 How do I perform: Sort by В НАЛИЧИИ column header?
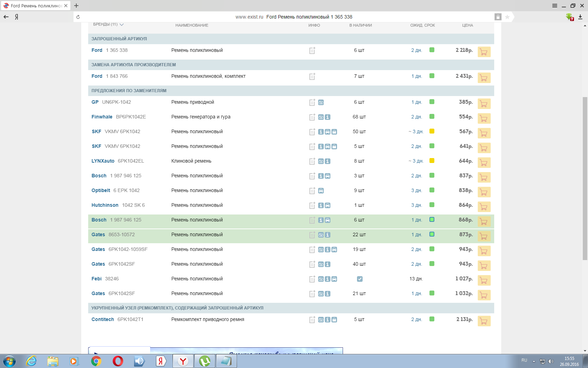(360, 25)
